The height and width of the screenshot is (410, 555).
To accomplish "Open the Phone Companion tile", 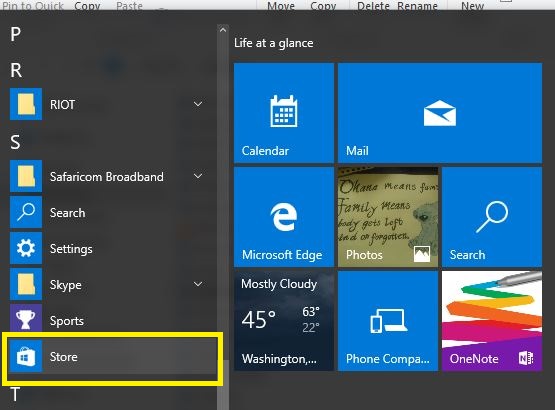I will (388, 321).
